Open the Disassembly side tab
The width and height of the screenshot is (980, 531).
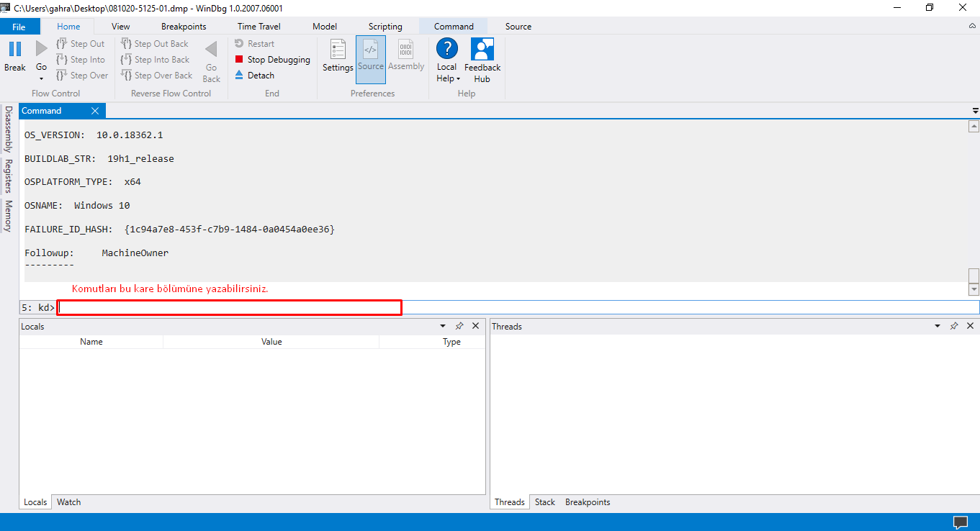[9, 129]
